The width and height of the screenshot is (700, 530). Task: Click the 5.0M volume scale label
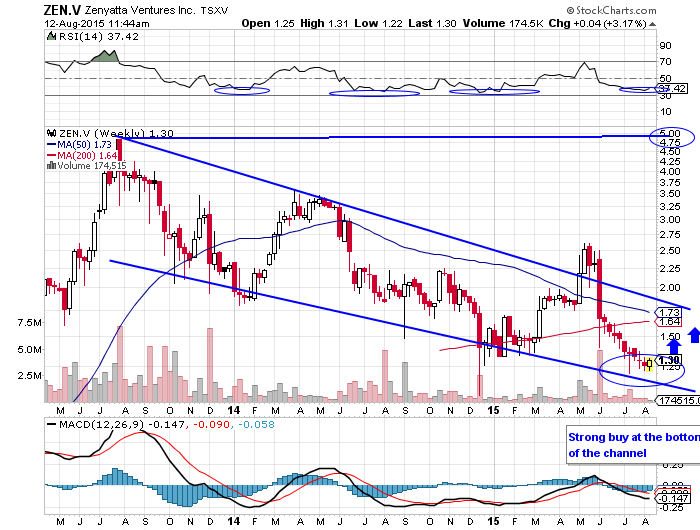(30, 350)
